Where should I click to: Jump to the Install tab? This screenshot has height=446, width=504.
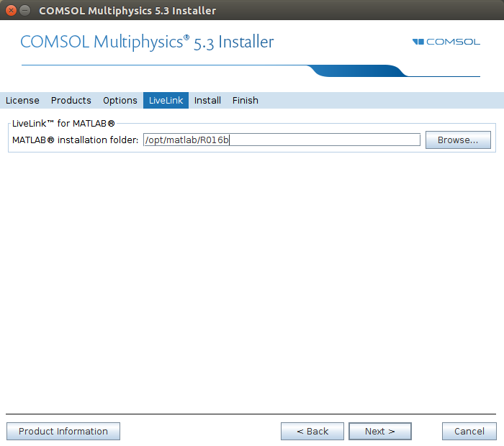coord(207,101)
